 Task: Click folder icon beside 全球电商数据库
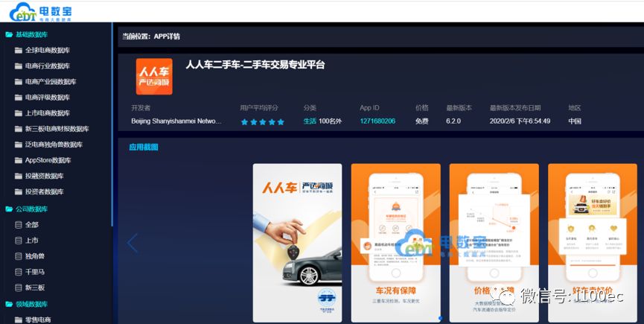pyautogui.click(x=18, y=50)
